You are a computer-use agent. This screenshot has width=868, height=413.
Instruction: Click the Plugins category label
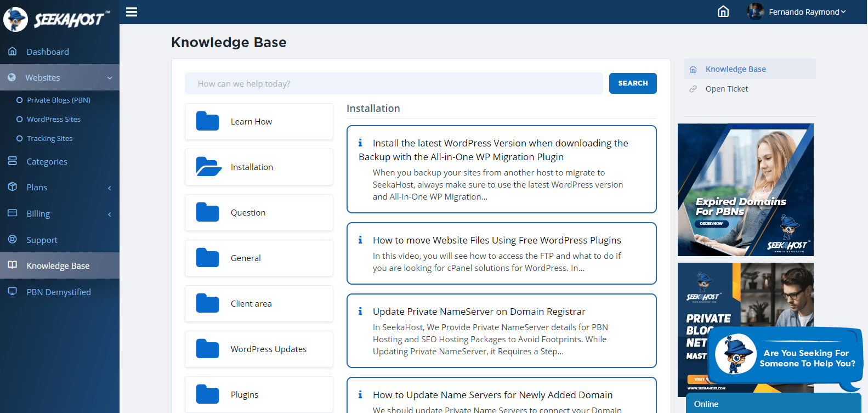click(x=245, y=395)
